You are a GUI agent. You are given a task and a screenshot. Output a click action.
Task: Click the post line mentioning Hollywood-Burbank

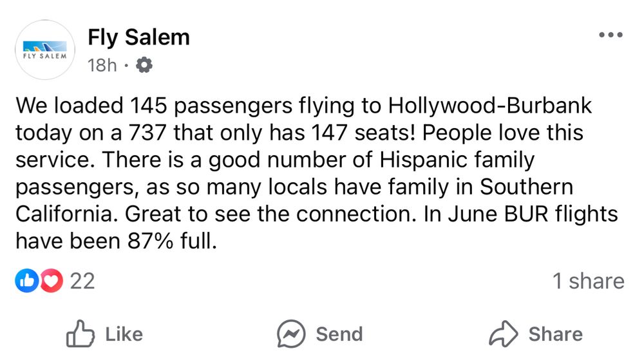303,106
